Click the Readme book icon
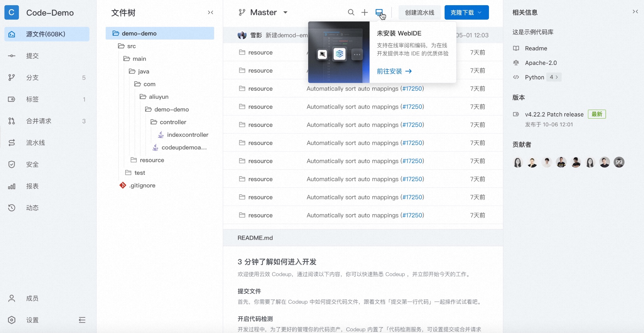The width and height of the screenshot is (644, 333). pyautogui.click(x=516, y=48)
